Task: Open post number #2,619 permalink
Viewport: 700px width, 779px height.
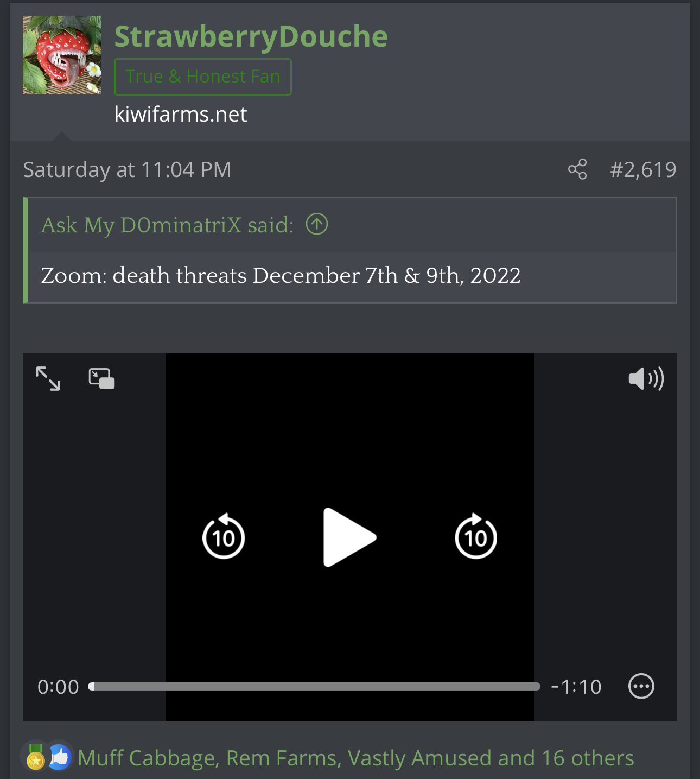Action: (643, 170)
